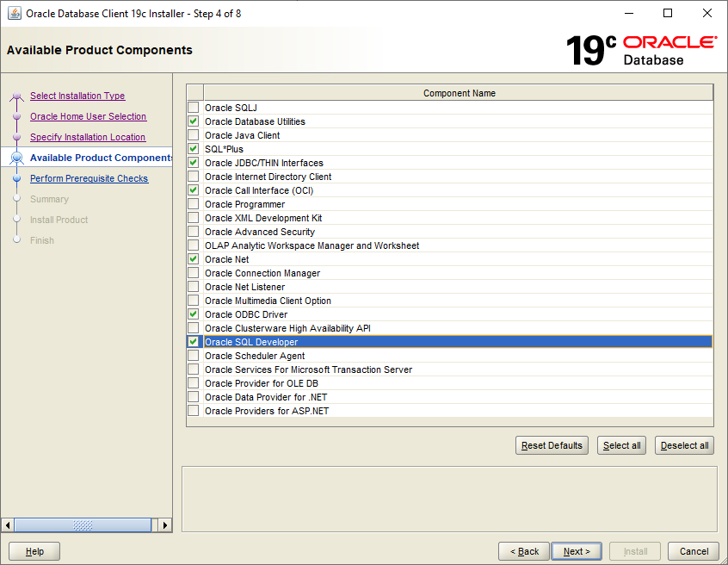Open installer Help
The image size is (728, 565).
coord(34,551)
